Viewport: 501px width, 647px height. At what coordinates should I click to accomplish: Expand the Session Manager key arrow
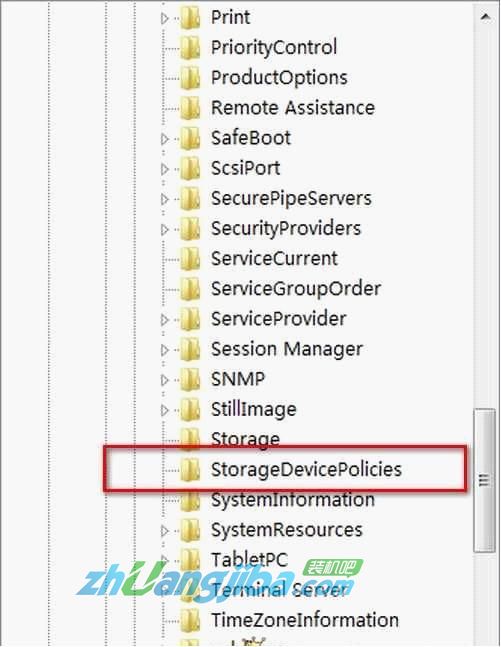tap(165, 350)
